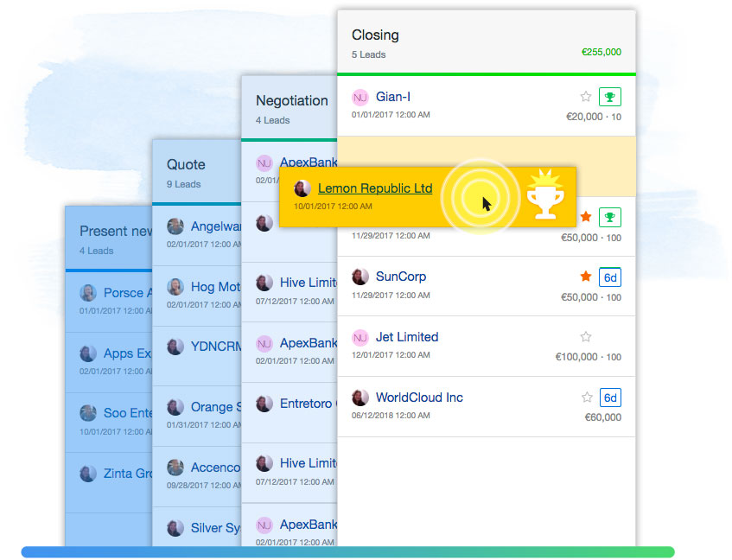Open the Jet Limited lead
Viewport: 732px width, 560px height.
(406, 337)
